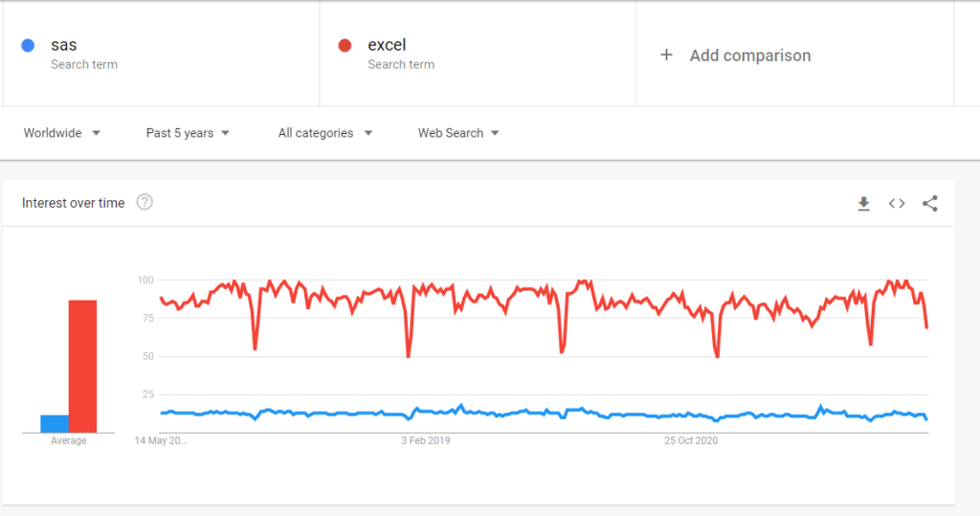Click the red dot beside excel
Screen dimensions: 980x516
[x=345, y=45]
